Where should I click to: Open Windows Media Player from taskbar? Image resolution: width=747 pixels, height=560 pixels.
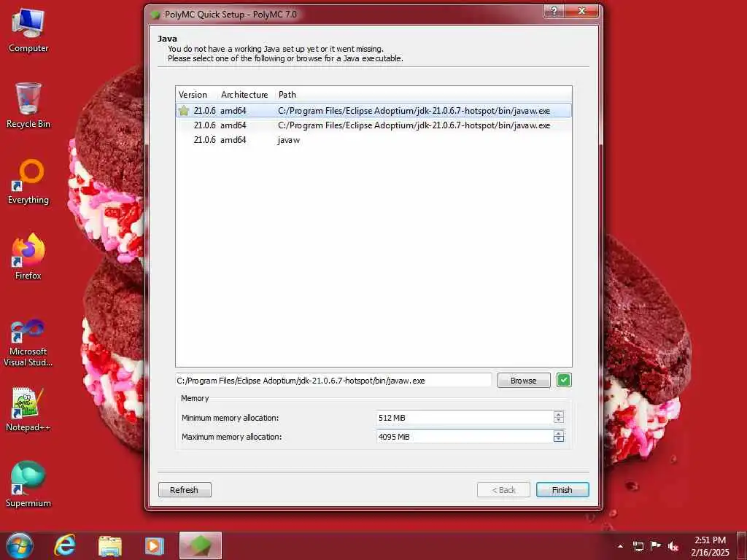(154, 545)
